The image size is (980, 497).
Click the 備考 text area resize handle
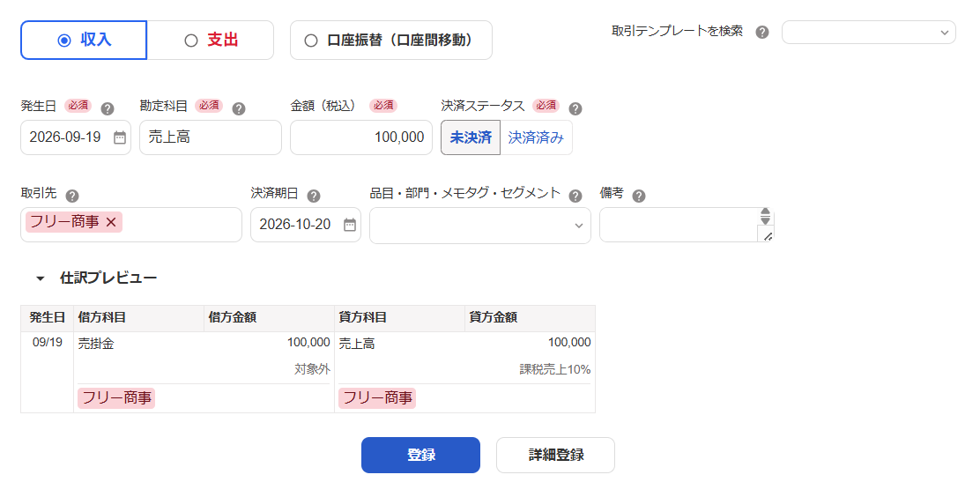click(x=767, y=235)
